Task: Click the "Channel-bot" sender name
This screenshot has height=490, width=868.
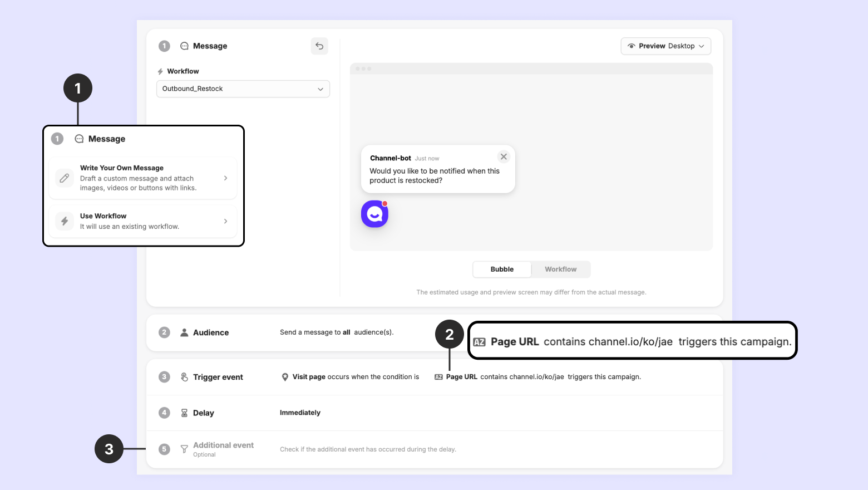Action: pyautogui.click(x=391, y=158)
